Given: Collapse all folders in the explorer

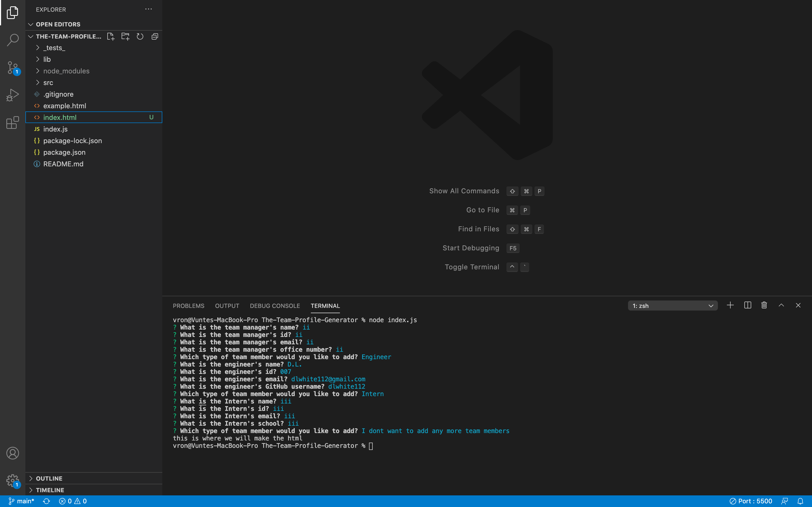Looking at the screenshot, I should (155, 36).
